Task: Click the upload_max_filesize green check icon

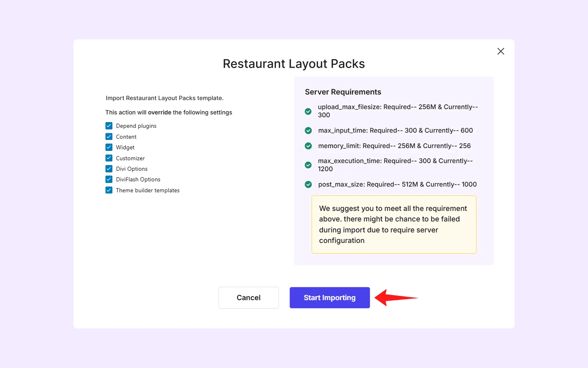Action: tap(308, 111)
